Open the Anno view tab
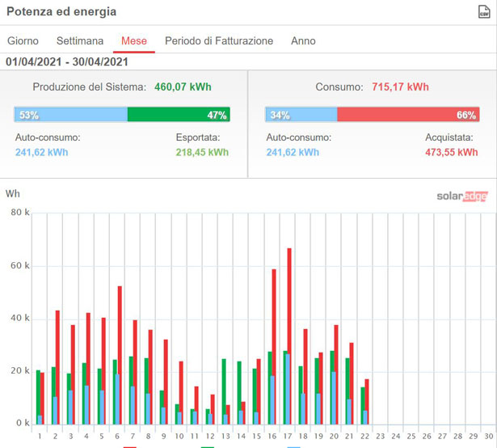497x448 pixels. pyautogui.click(x=303, y=40)
